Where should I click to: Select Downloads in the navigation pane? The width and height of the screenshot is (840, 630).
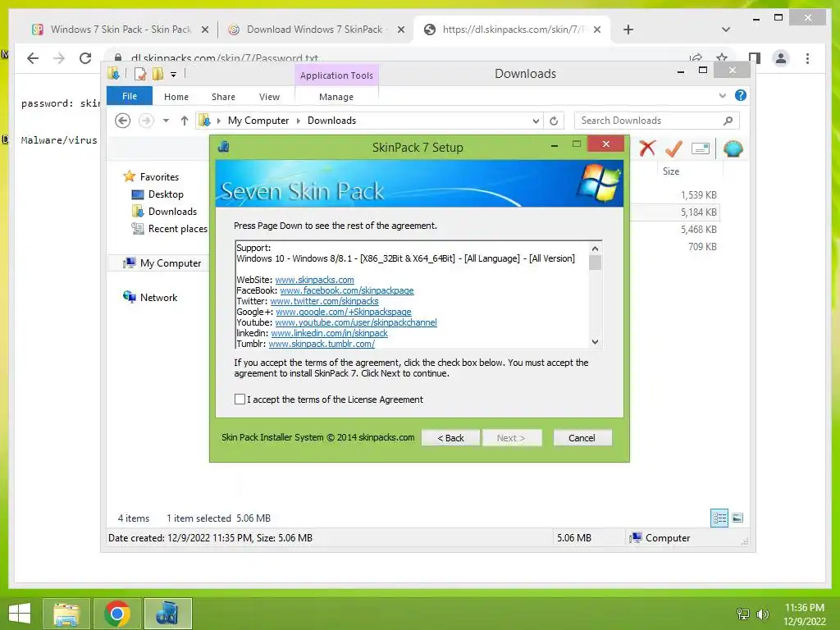172,211
